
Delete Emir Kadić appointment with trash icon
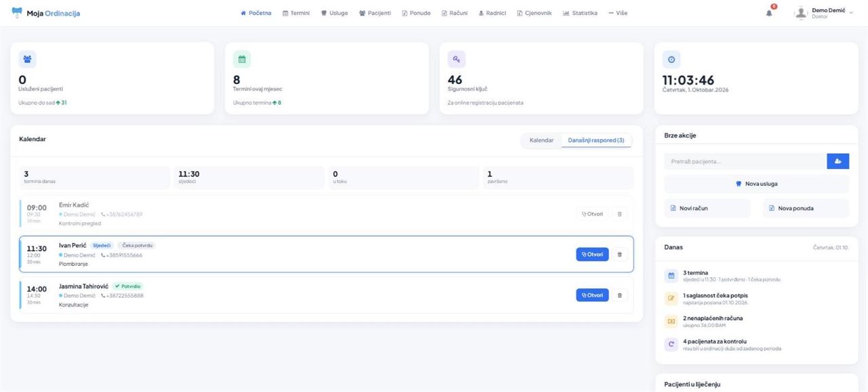(619, 214)
